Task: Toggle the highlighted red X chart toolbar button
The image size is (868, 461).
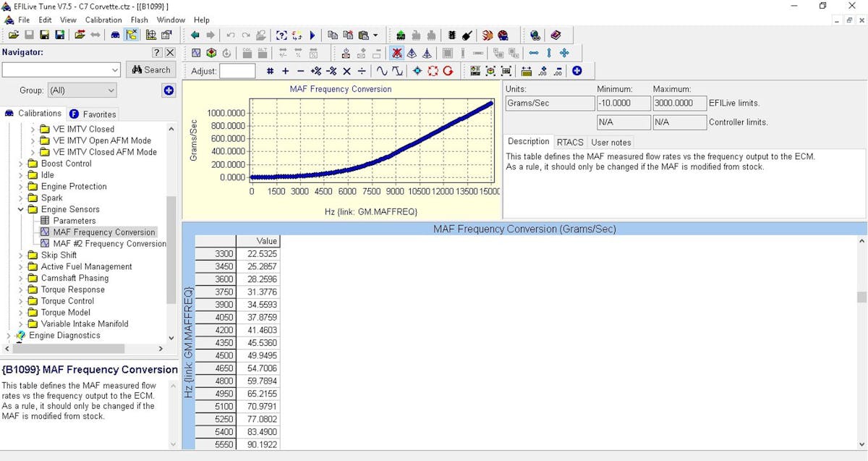Action: pyautogui.click(x=396, y=53)
